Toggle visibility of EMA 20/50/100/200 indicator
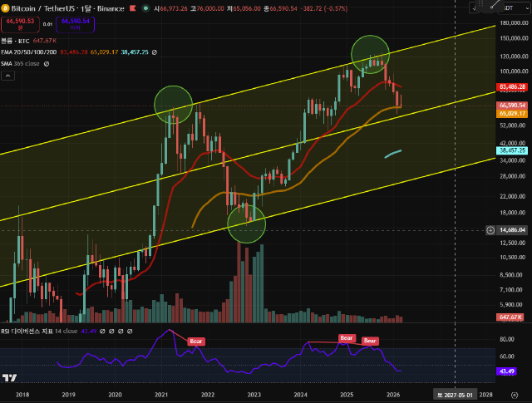 pos(155,52)
